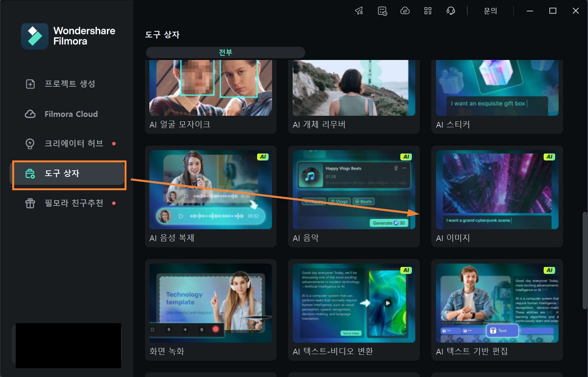
Task: Click the AI 음성 복제 label
Action: click(172, 238)
